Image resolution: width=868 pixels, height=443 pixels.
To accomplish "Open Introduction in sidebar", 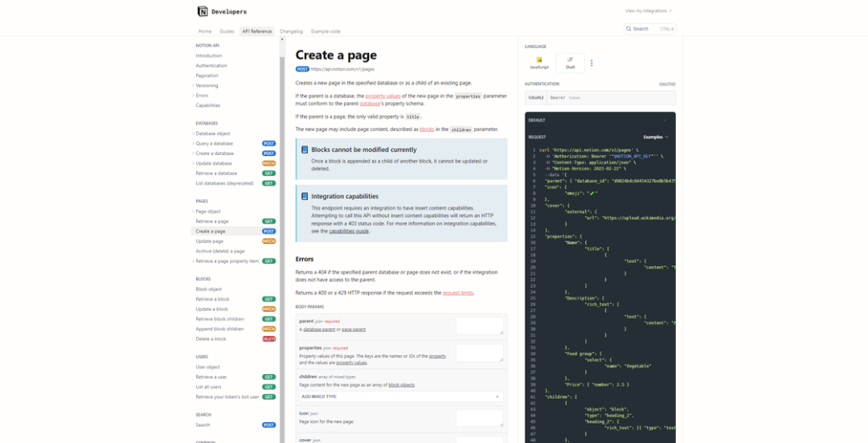I will pyautogui.click(x=209, y=55).
